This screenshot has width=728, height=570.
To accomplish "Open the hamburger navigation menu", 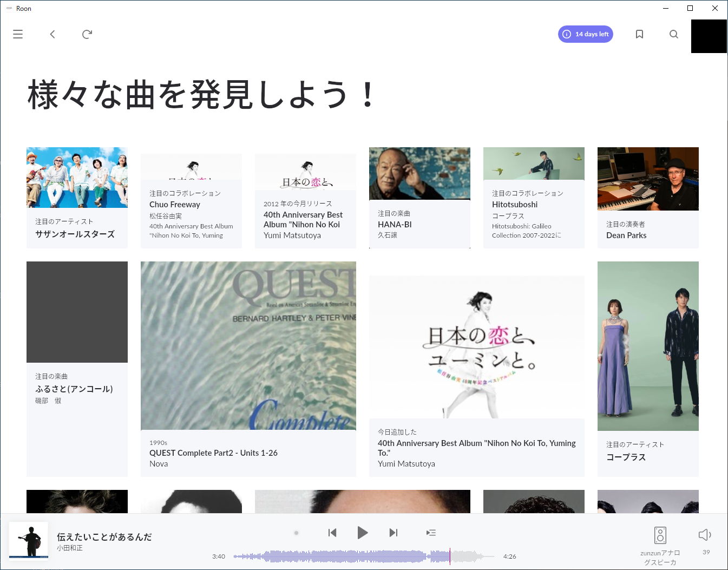I will [18, 34].
